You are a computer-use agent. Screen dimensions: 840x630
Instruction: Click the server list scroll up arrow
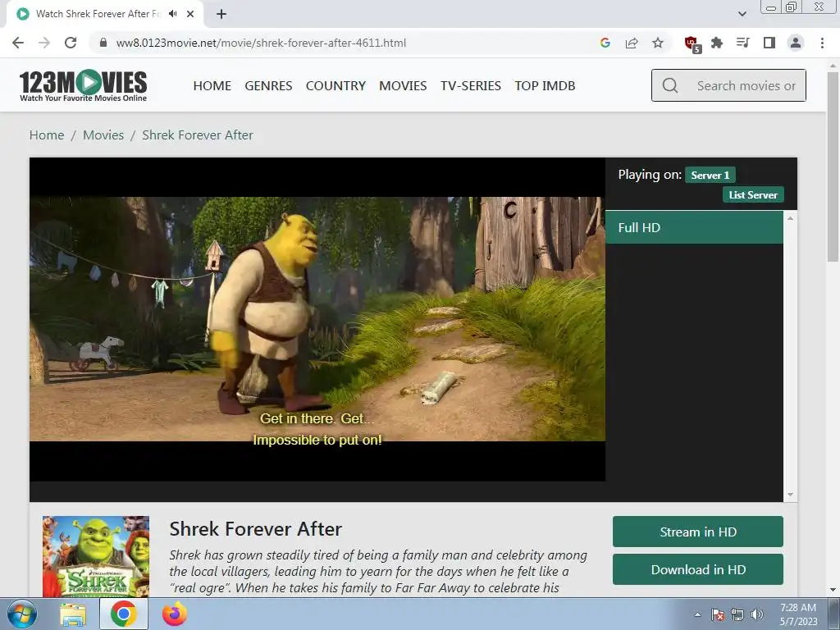(x=790, y=218)
